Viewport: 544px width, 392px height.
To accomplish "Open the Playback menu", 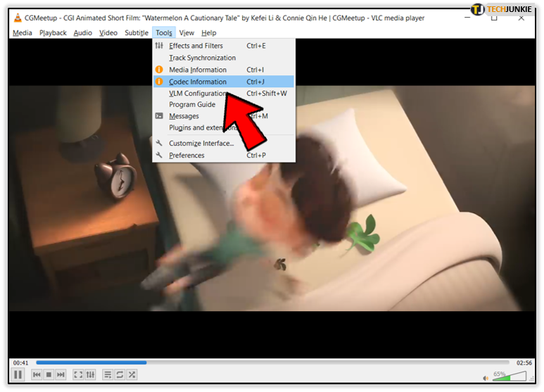I will click(53, 32).
